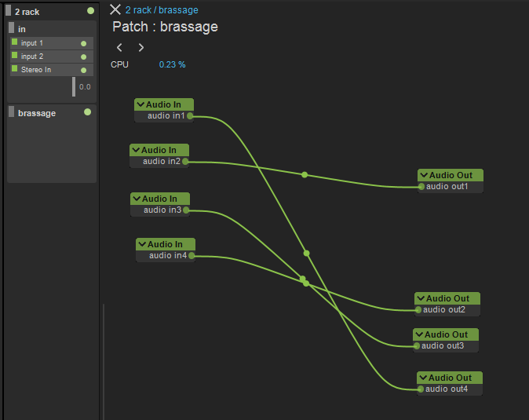Go to next patch with right arrow

pos(141,48)
